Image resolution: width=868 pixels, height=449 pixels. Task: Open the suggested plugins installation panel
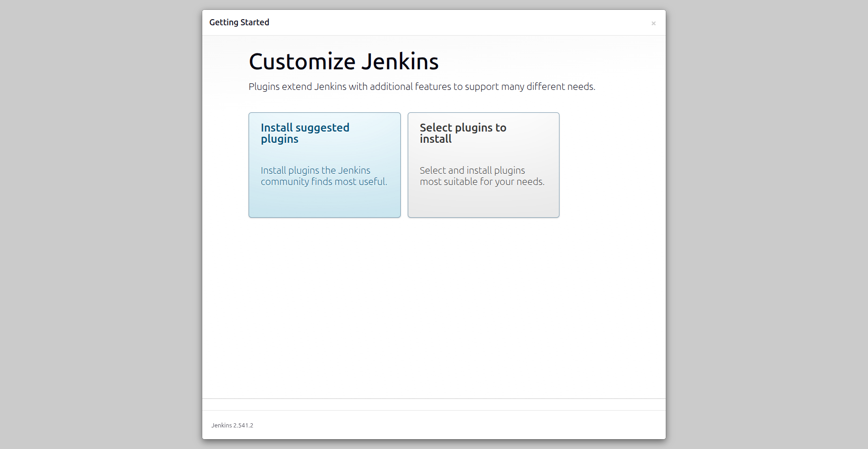[x=324, y=197]
